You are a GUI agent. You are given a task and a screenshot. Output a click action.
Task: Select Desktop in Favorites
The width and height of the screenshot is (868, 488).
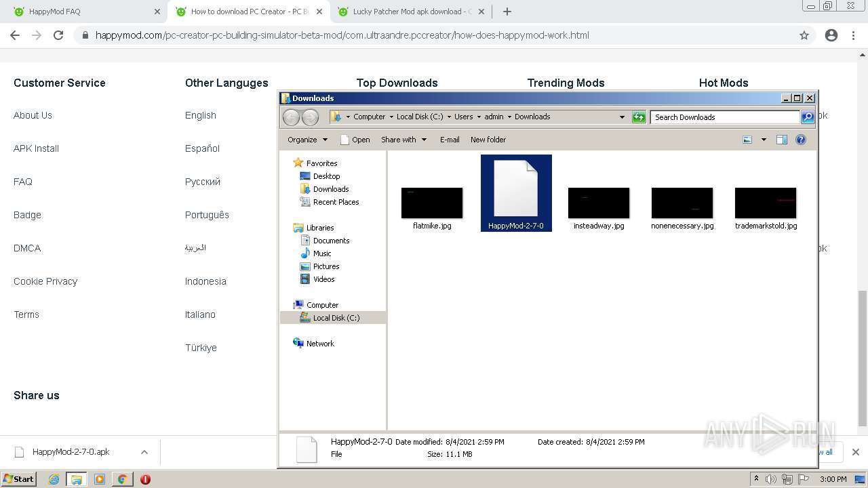click(x=326, y=176)
